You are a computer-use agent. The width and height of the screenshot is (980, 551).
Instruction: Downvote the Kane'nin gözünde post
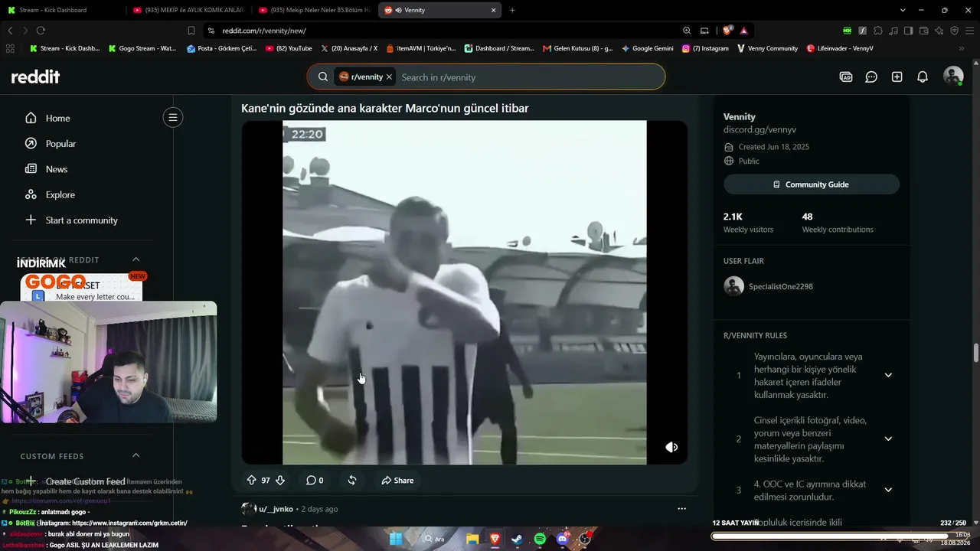click(280, 481)
